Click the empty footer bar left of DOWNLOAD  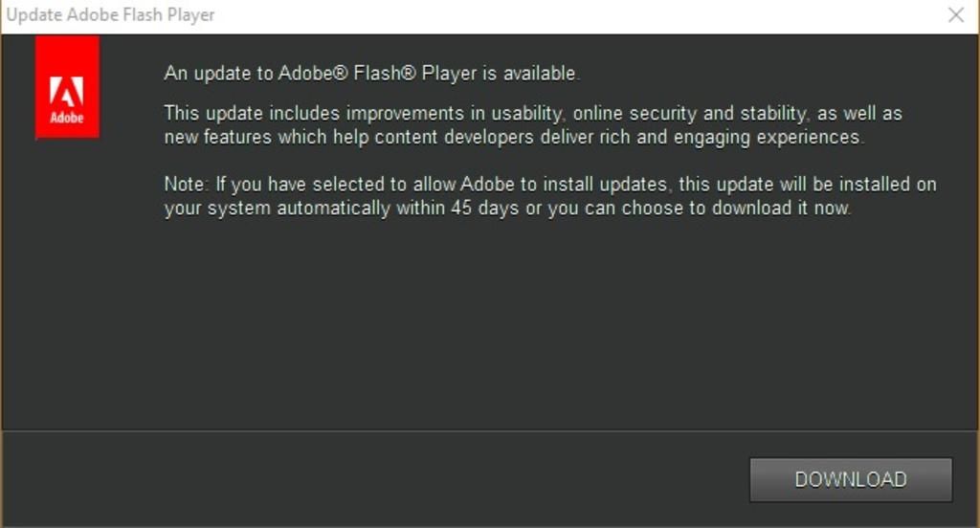[x=375, y=478]
